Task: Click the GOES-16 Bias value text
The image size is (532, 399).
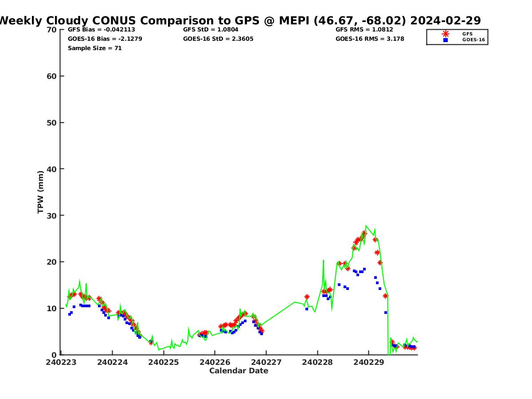Action: coord(105,39)
